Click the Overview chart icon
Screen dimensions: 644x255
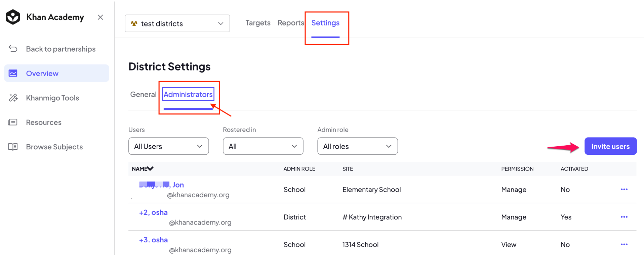point(13,73)
